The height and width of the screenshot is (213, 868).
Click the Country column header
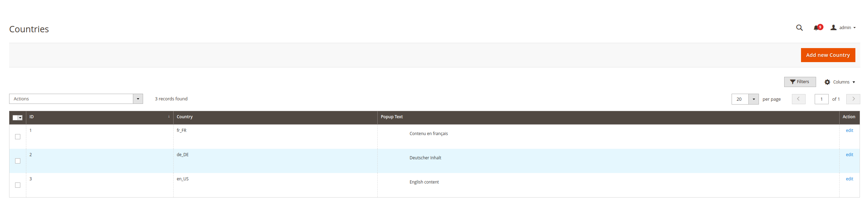click(x=185, y=117)
